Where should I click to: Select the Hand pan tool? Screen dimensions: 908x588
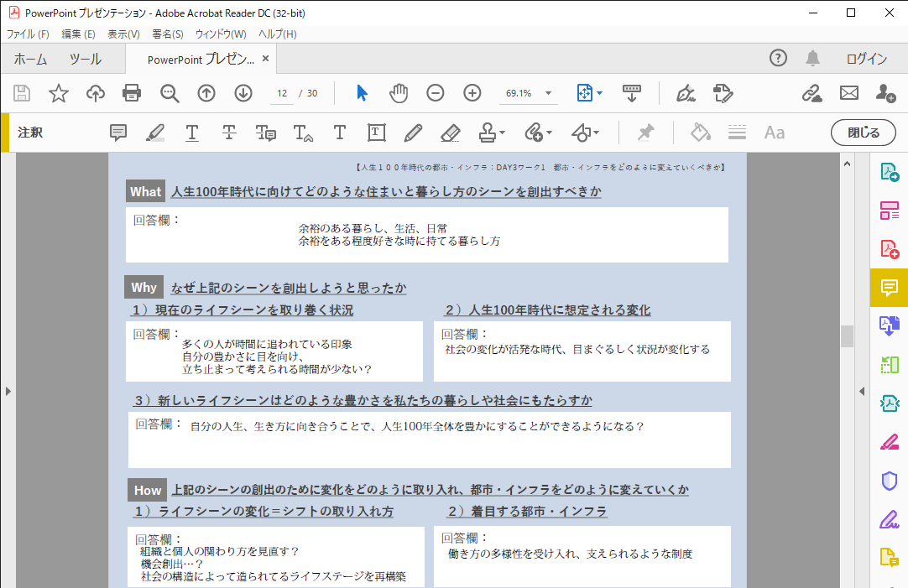399,93
